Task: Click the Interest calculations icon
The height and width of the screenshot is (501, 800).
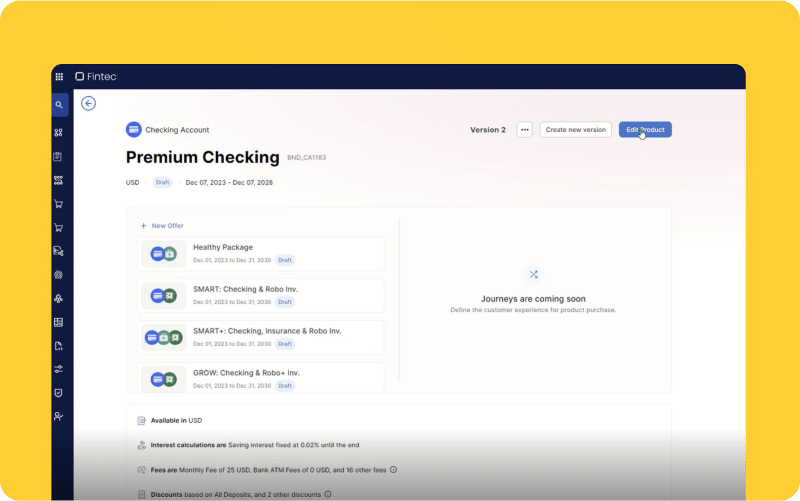Action: click(x=141, y=445)
